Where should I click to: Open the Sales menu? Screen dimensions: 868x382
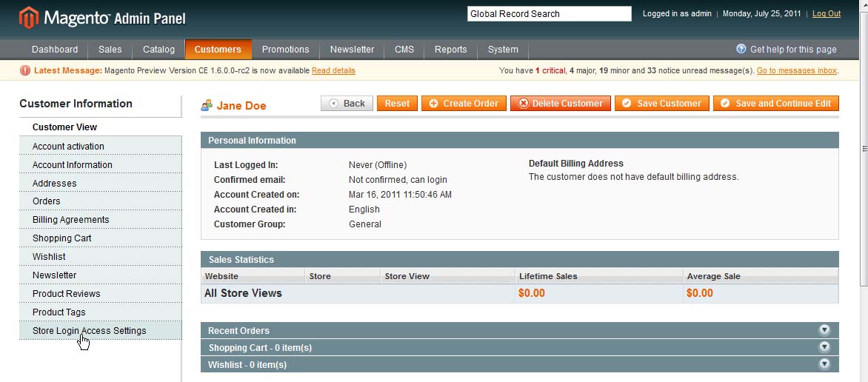[x=110, y=50]
